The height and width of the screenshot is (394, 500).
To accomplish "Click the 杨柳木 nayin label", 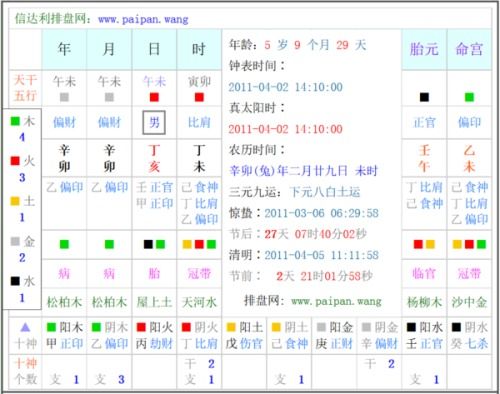I will [424, 302].
